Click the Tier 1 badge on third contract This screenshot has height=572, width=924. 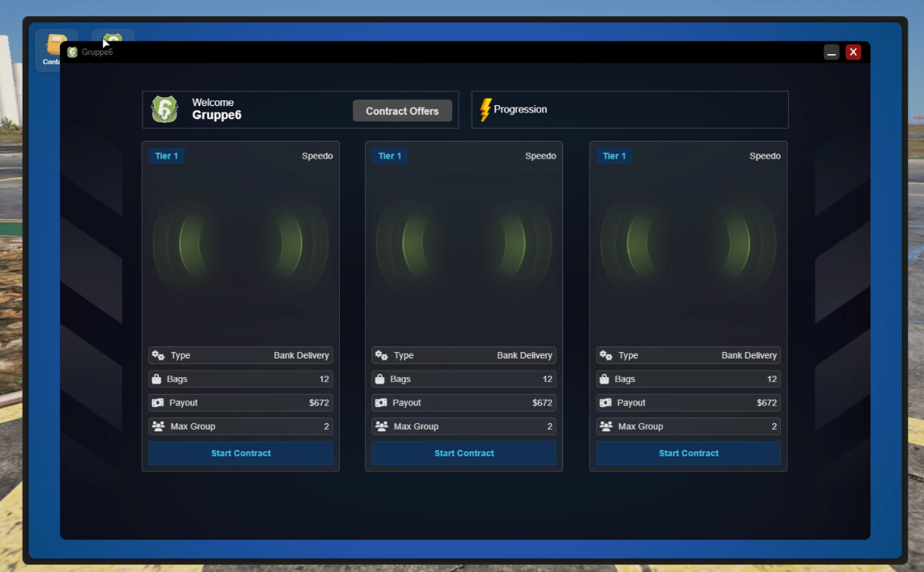coord(614,155)
